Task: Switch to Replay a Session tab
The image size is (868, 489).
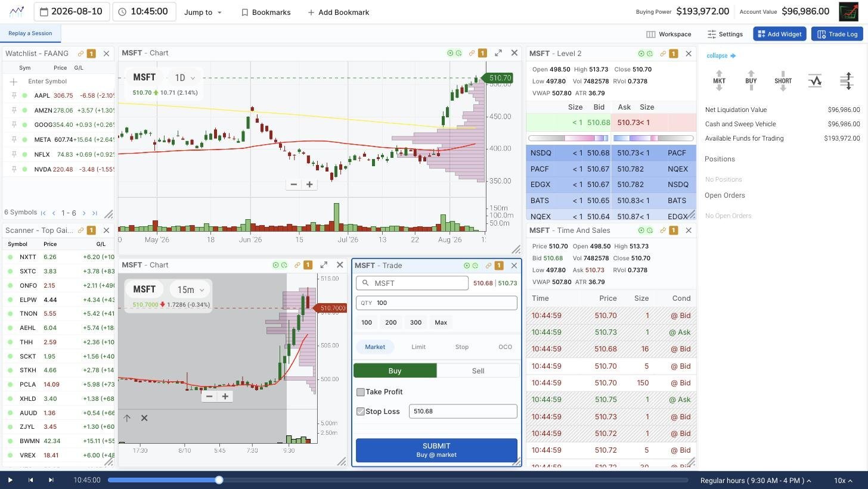Action: coord(30,33)
